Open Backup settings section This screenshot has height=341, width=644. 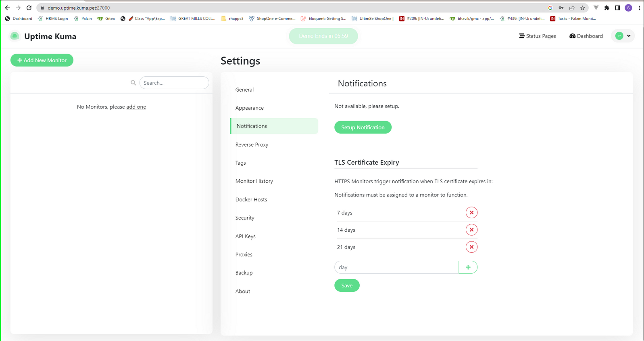274,273
